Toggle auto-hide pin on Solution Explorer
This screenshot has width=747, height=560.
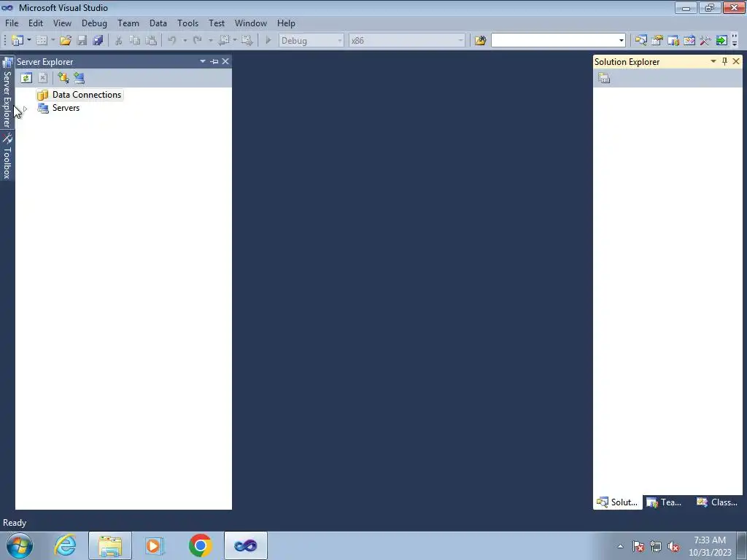tap(724, 61)
